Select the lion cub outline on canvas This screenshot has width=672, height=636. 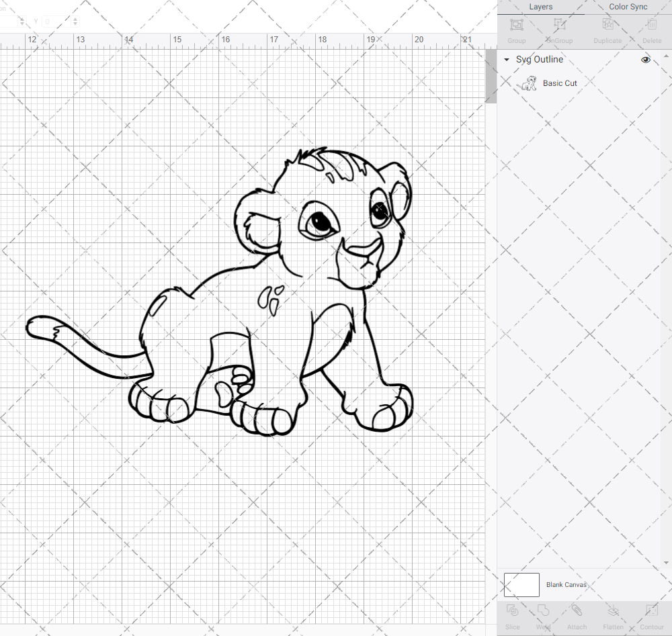[219, 291]
